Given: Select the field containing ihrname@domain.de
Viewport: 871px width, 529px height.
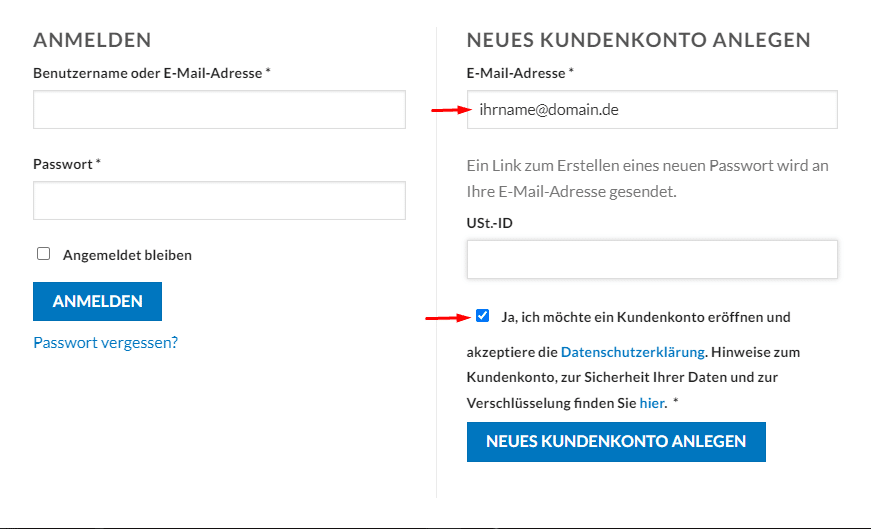Looking at the screenshot, I should pos(652,109).
